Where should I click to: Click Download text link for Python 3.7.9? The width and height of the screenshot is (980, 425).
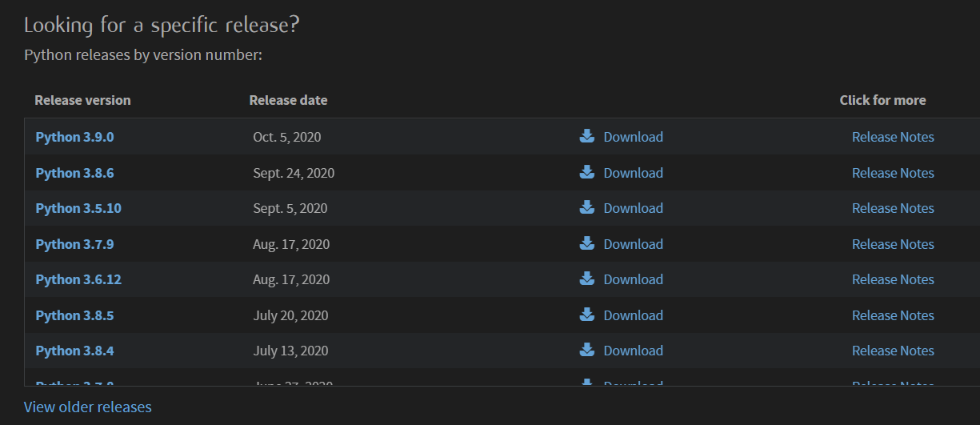point(634,244)
